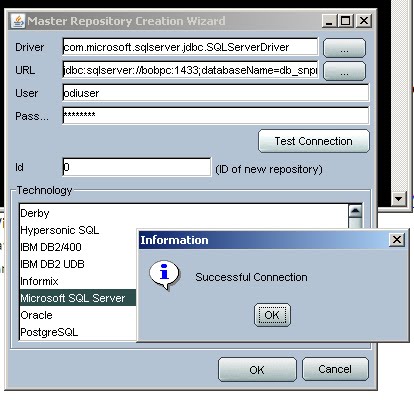Select Oracle in the Technology list
The width and height of the screenshot is (414, 400).
point(78,315)
